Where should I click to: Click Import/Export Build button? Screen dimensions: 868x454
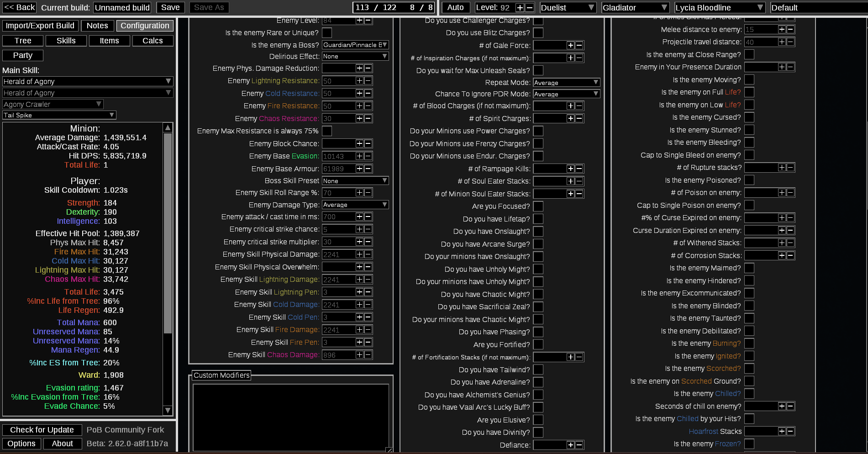[40, 26]
